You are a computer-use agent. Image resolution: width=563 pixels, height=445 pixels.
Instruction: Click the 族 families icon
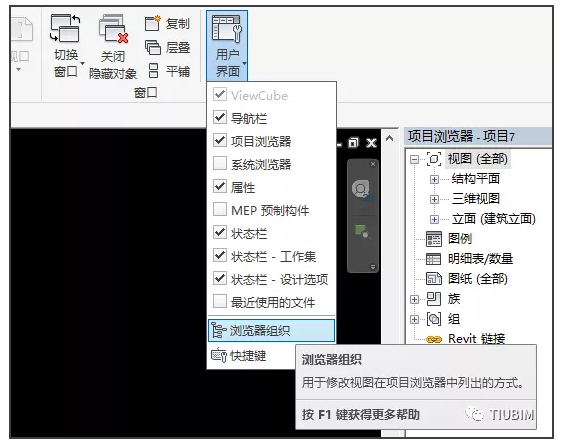[434, 299]
